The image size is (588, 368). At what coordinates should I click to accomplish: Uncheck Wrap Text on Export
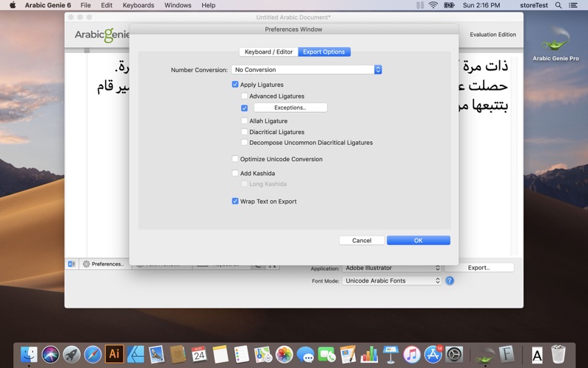coord(235,201)
